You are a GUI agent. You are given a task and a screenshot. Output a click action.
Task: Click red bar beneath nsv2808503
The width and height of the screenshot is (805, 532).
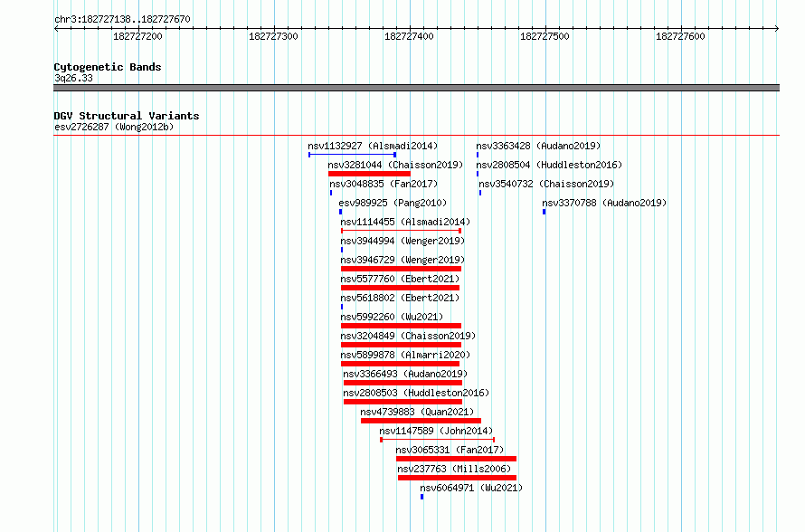pyautogui.click(x=403, y=402)
